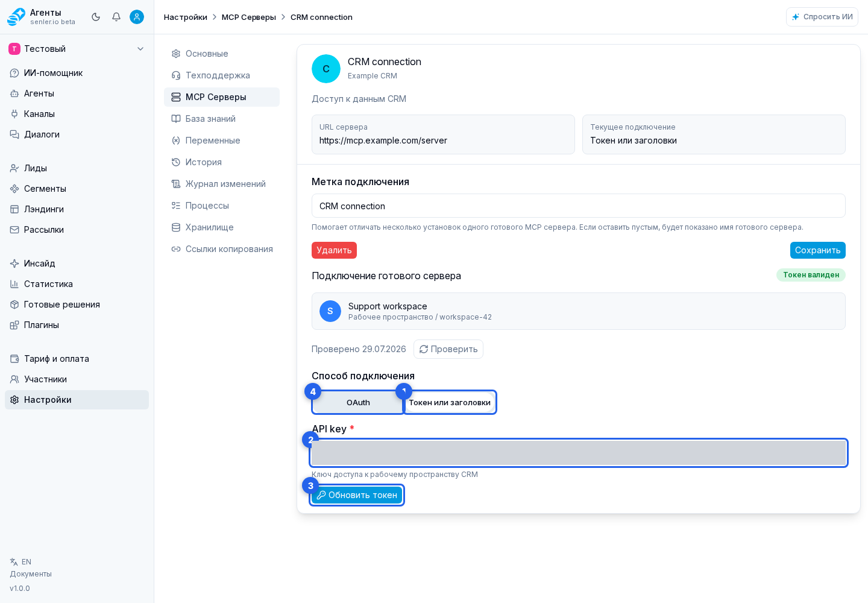Click the Senler.io logo
Image resolution: width=868 pixels, height=603 pixels.
[x=16, y=17]
